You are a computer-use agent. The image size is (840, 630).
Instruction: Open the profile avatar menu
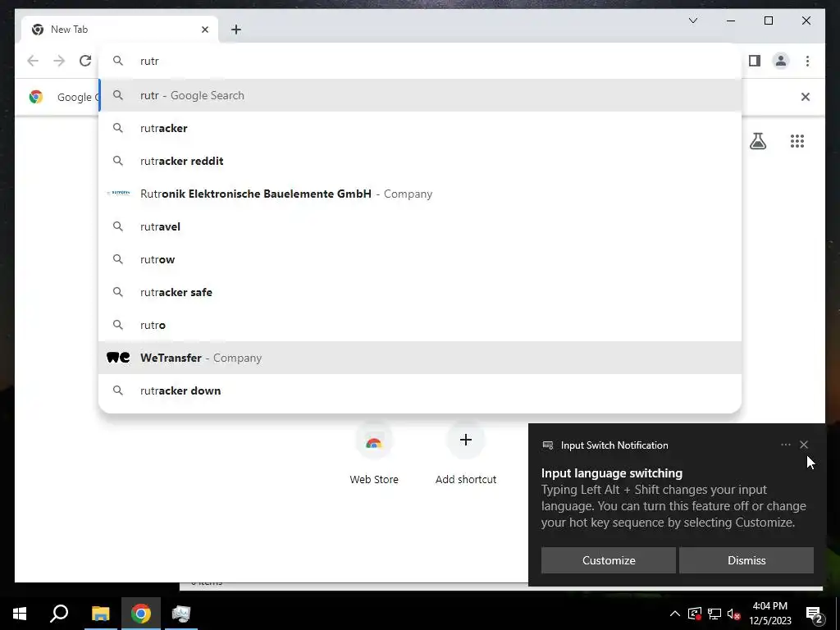(781, 61)
